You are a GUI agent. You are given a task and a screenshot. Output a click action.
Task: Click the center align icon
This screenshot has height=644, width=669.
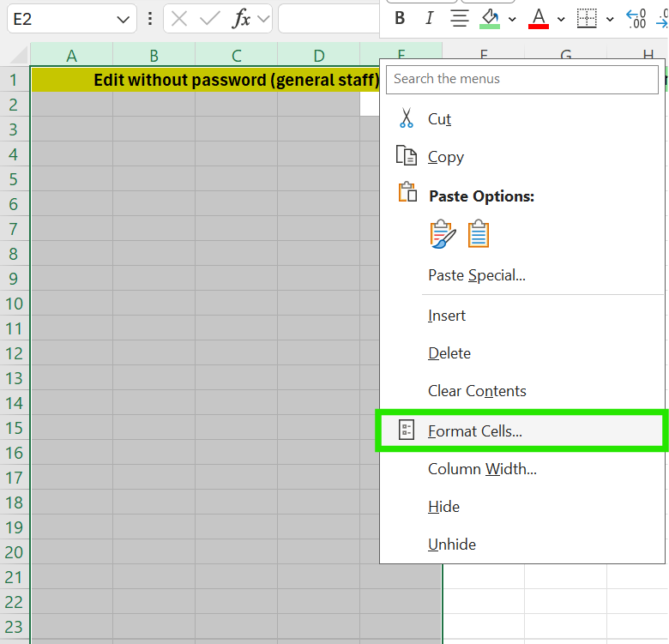460,19
